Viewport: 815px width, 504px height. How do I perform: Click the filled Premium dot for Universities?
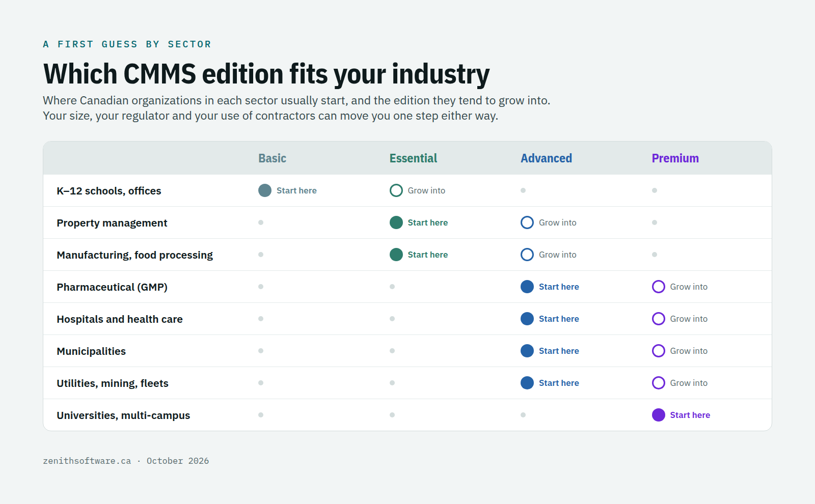pyautogui.click(x=659, y=415)
